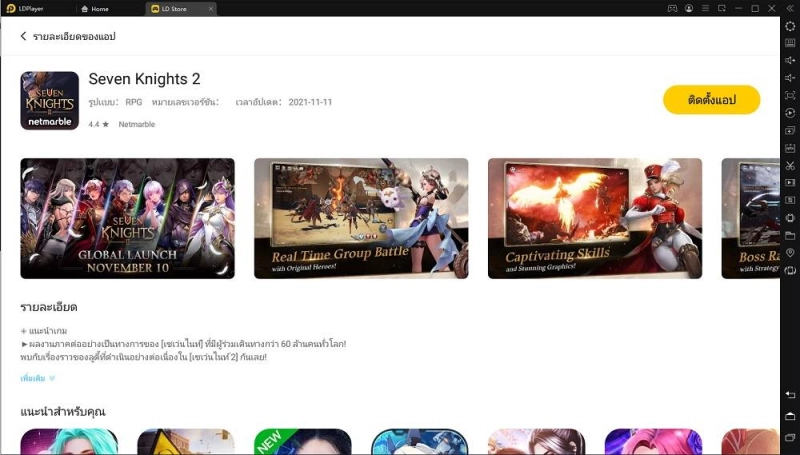800x455 pixels.
Task: Open Captivating Skills screenshot
Action: coord(595,218)
